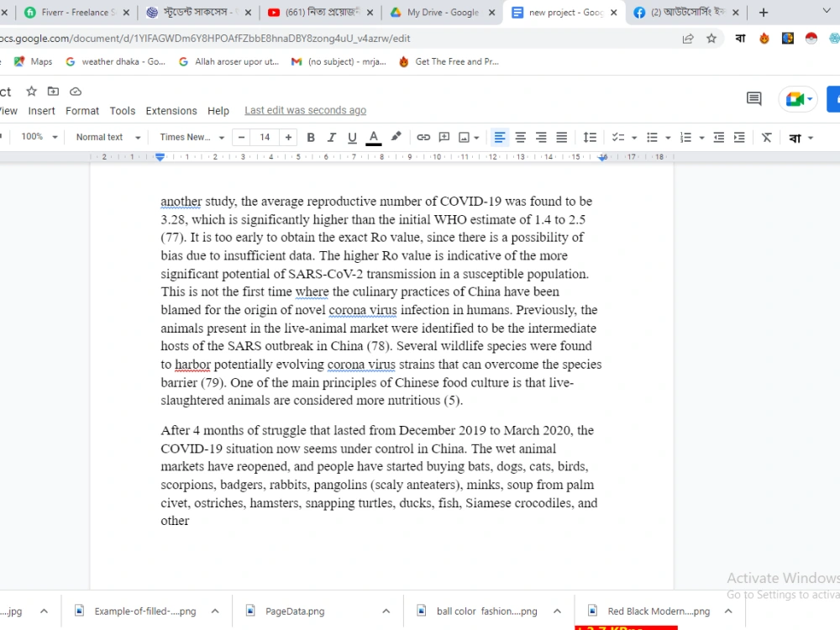Select center align
Viewport: 840px width, 630px height.
pos(520,138)
